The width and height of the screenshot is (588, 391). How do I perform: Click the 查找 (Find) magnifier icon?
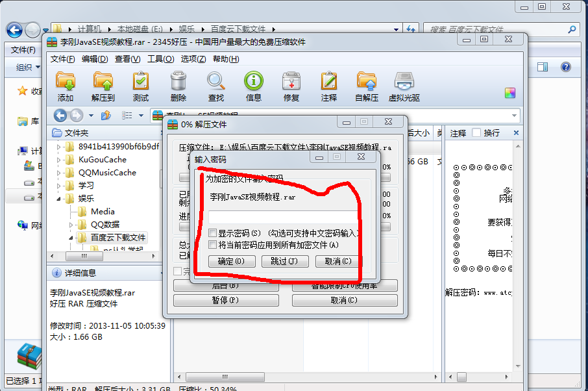[216, 86]
